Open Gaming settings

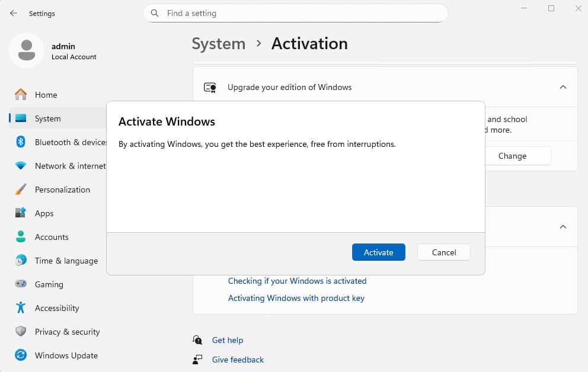[49, 284]
